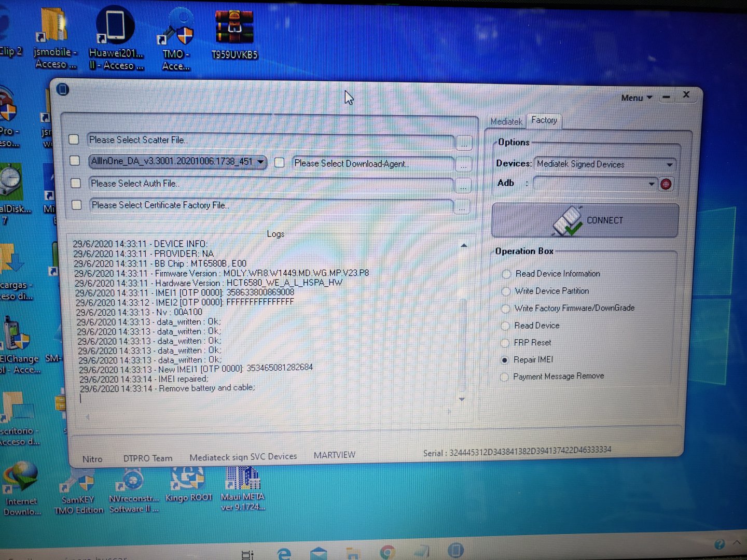Open Google Chrome from taskbar
This screenshot has height=560, width=747.
[x=387, y=553]
